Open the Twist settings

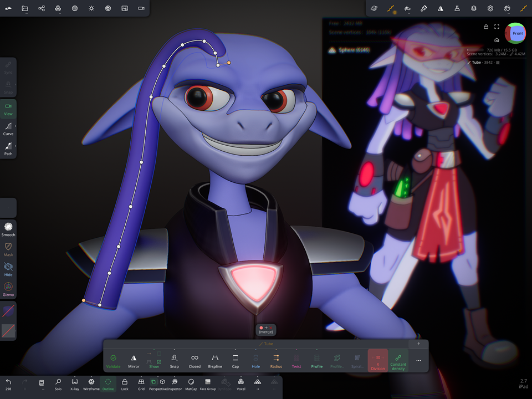(x=296, y=361)
